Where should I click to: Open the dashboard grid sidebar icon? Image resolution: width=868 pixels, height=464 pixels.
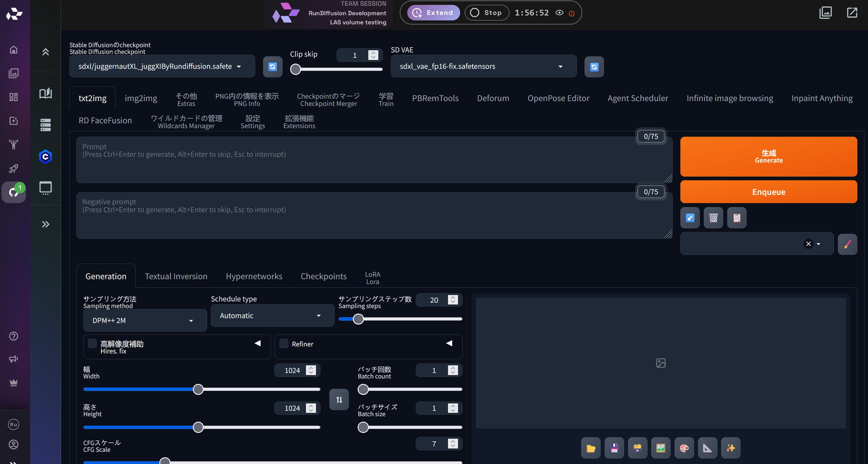pyautogui.click(x=13, y=97)
